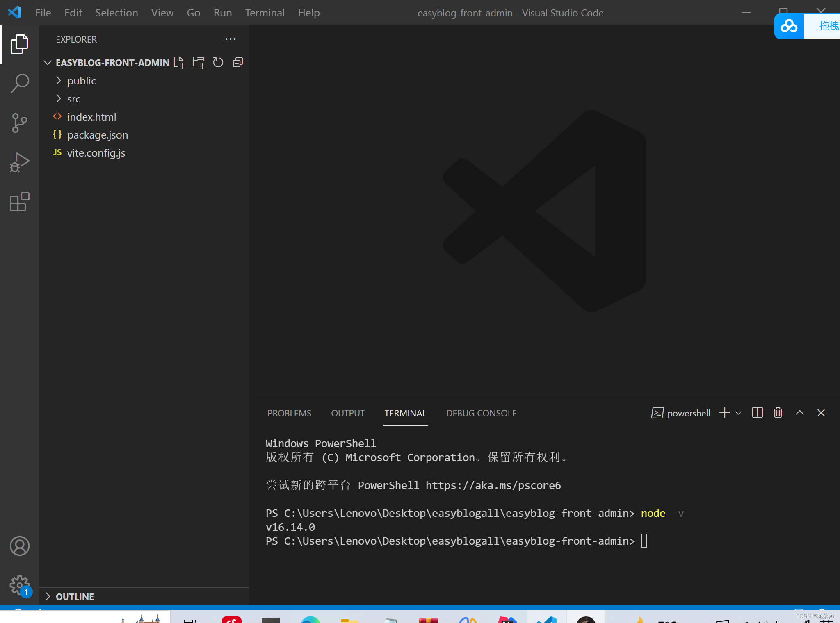The image size is (840, 623).
Task: Open the Help menu
Action: (308, 13)
